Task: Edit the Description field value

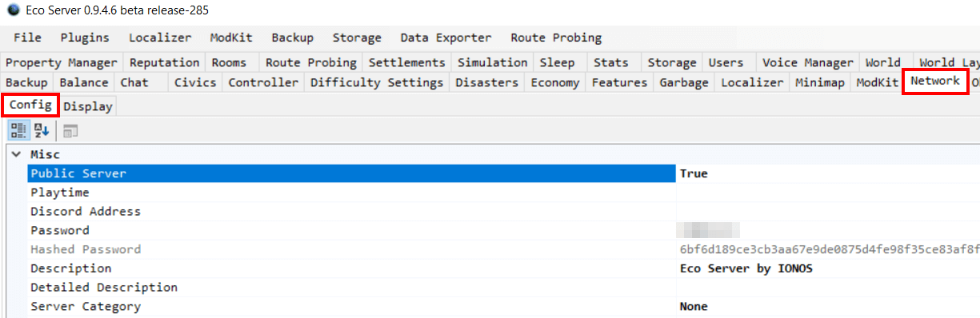Action: [828, 268]
